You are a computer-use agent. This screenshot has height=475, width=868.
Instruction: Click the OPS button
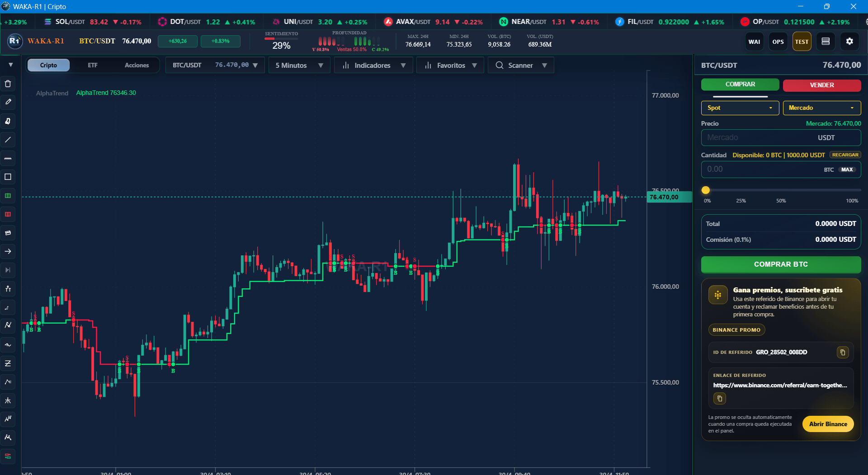pyautogui.click(x=778, y=42)
